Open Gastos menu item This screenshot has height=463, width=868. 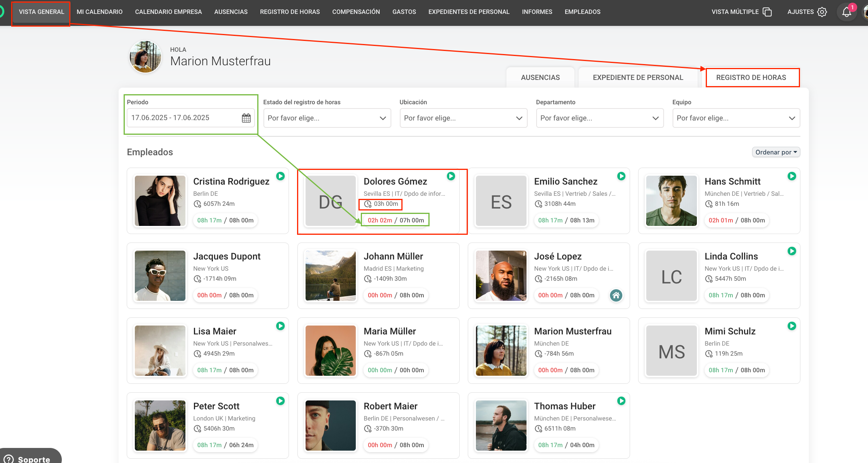[x=404, y=12]
